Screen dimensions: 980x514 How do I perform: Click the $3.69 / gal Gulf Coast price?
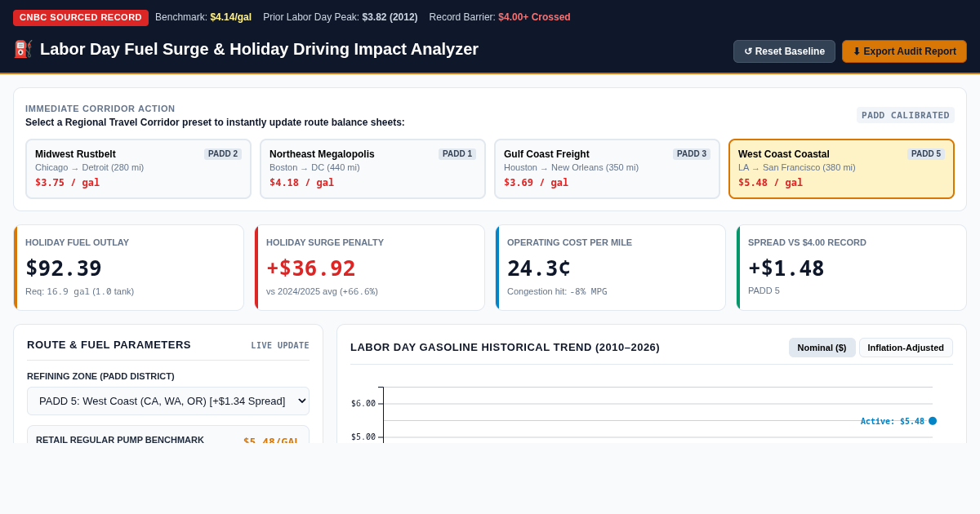(536, 183)
